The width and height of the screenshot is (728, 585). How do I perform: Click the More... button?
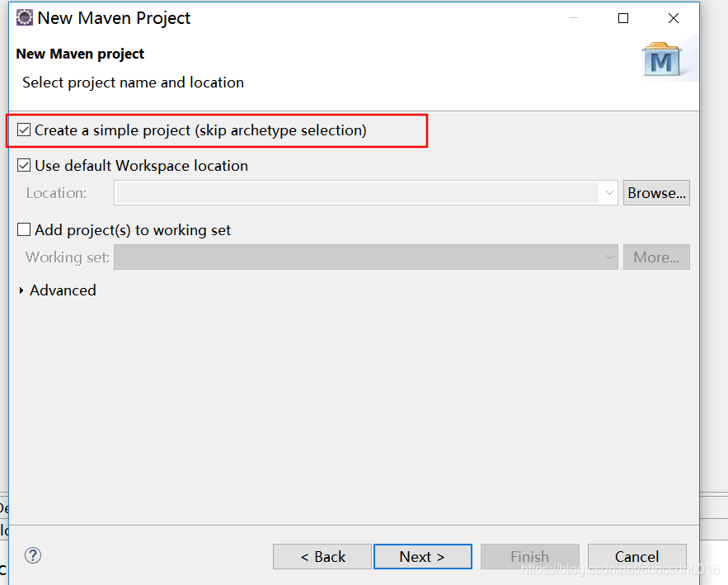(x=656, y=257)
